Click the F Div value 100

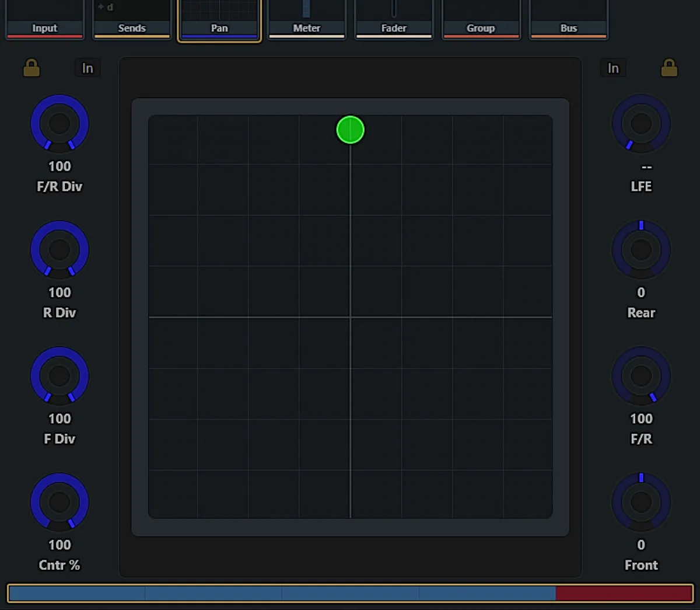[x=60, y=419]
